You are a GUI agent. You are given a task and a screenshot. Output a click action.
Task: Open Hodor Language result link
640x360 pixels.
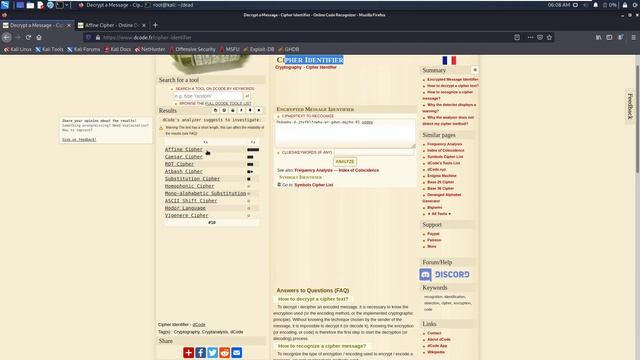[185, 208]
